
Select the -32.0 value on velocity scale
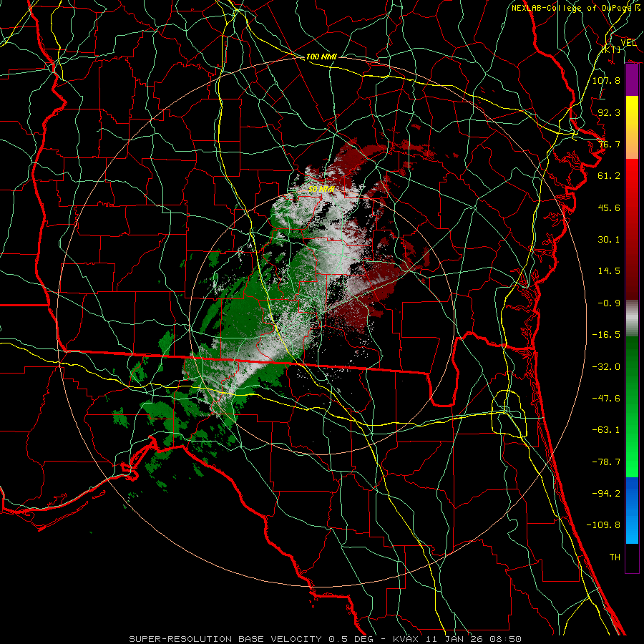click(x=606, y=367)
